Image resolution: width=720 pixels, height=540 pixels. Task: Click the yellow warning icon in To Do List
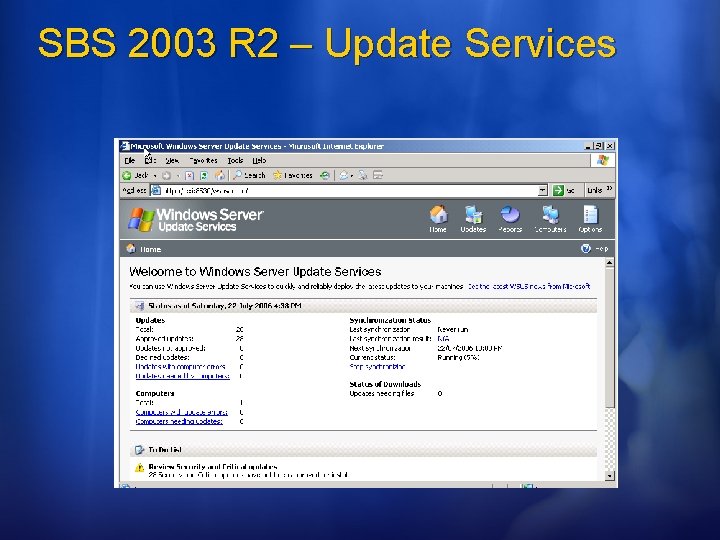point(140,468)
